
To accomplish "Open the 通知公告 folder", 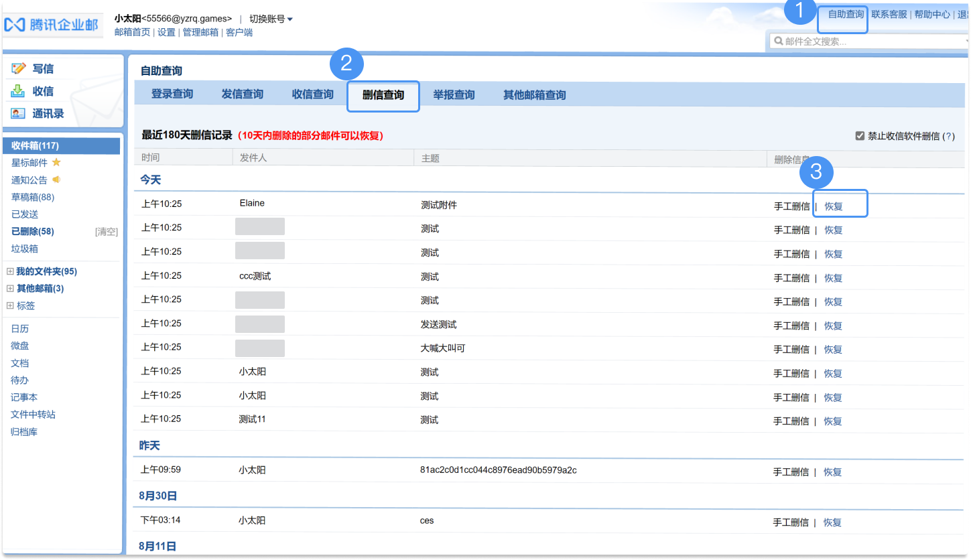I will coord(29,180).
